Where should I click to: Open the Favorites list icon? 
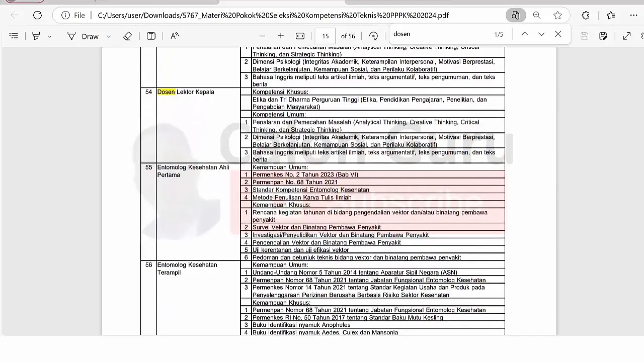tap(611, 15)
